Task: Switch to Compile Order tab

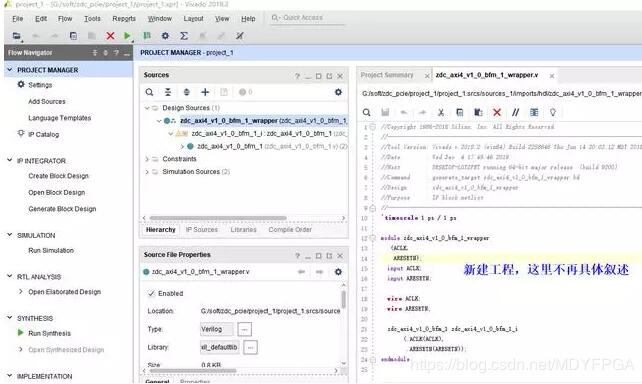Action: coord(290,230)
